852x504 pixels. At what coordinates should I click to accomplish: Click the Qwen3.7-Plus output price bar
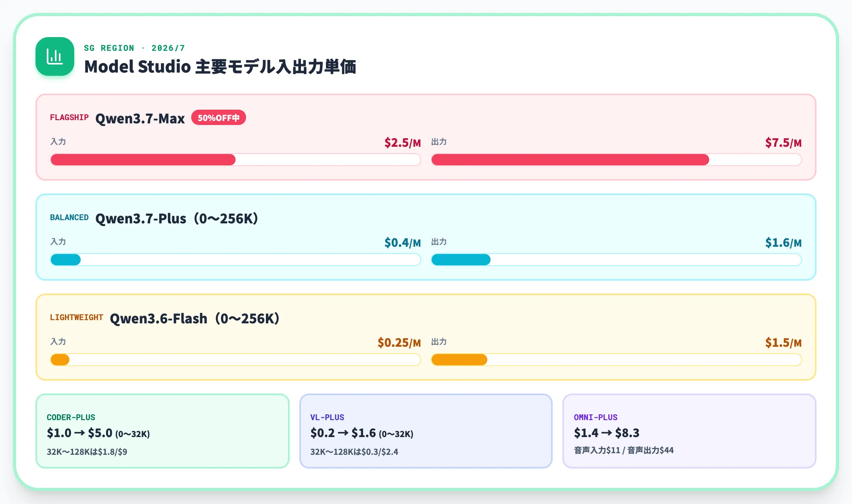pos(616,260)
